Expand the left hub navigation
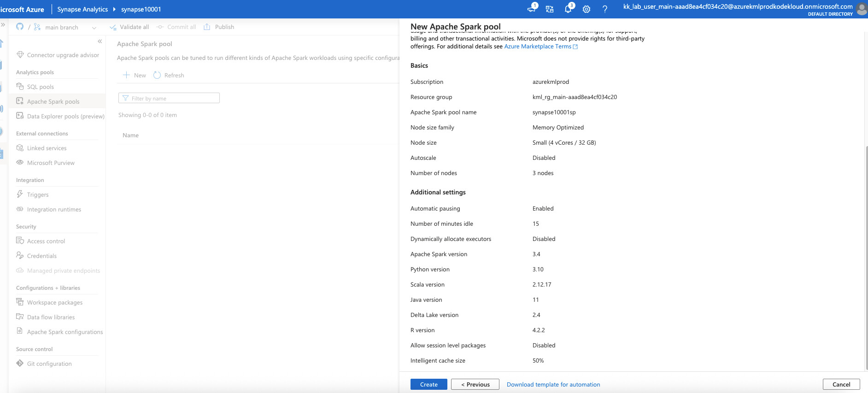 3,24
